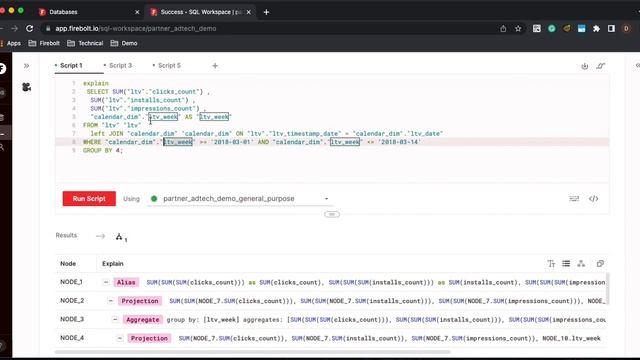
Task: Click the format query icon
Action: point(574,199)
